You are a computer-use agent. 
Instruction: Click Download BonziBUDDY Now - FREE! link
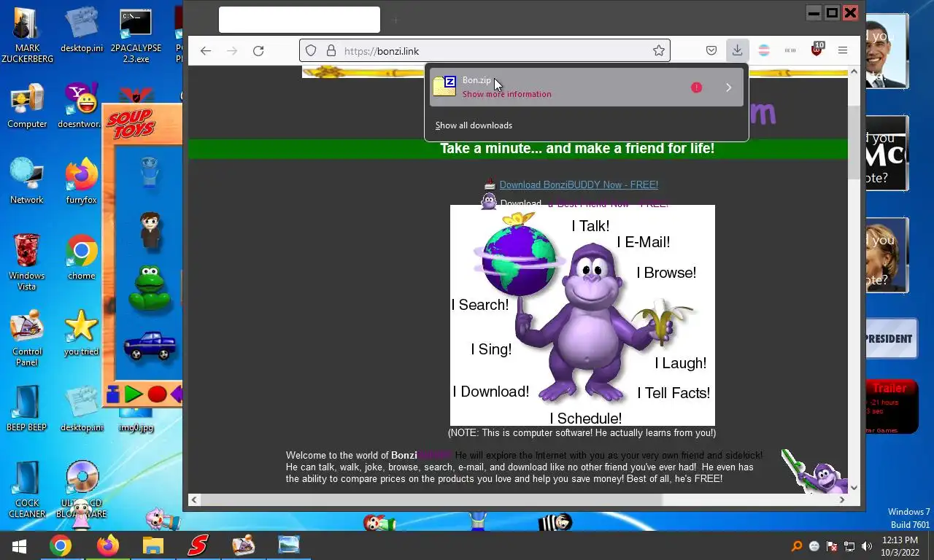click(579, 185)
